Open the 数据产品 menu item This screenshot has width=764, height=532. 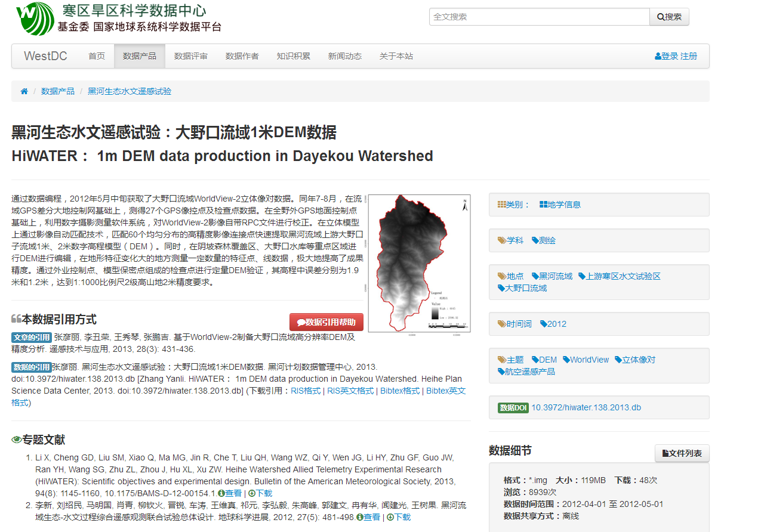click(140, 56)
